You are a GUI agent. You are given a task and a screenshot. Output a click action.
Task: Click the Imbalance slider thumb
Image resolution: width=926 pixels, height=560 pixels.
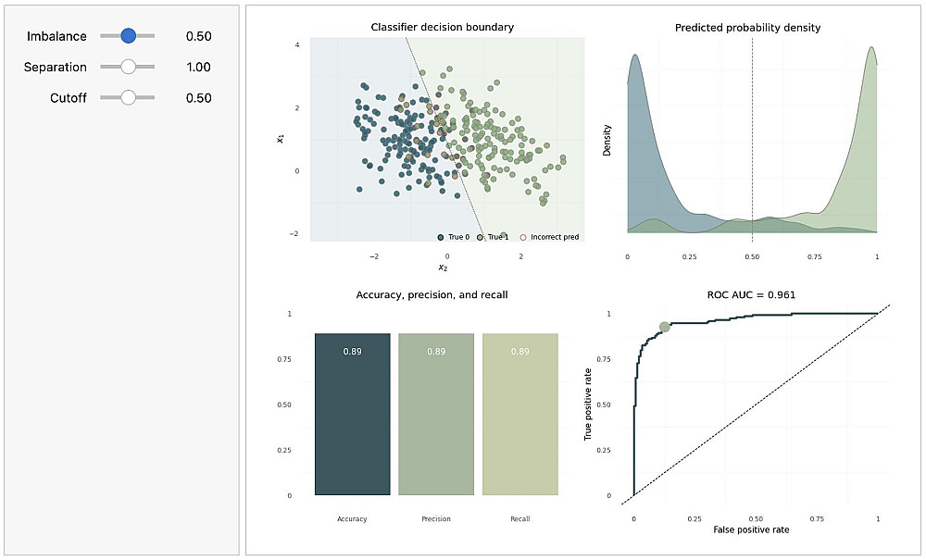(x=128, y=36)
